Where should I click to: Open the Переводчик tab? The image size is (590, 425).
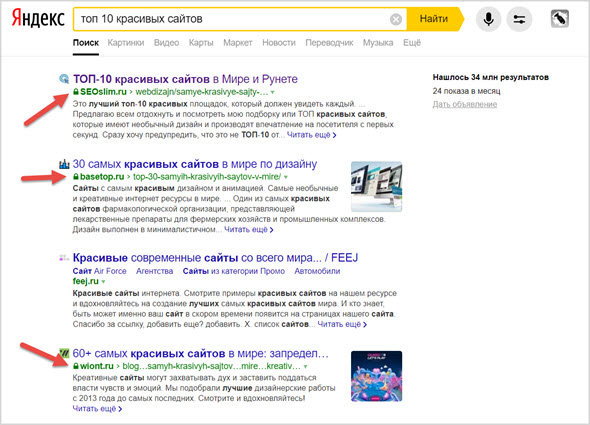[329, 43]
